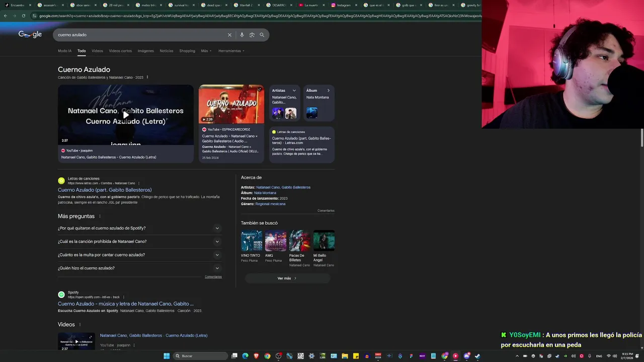Click the Ver más button
This screenshot has width=644, height=362.
[287, 278]
